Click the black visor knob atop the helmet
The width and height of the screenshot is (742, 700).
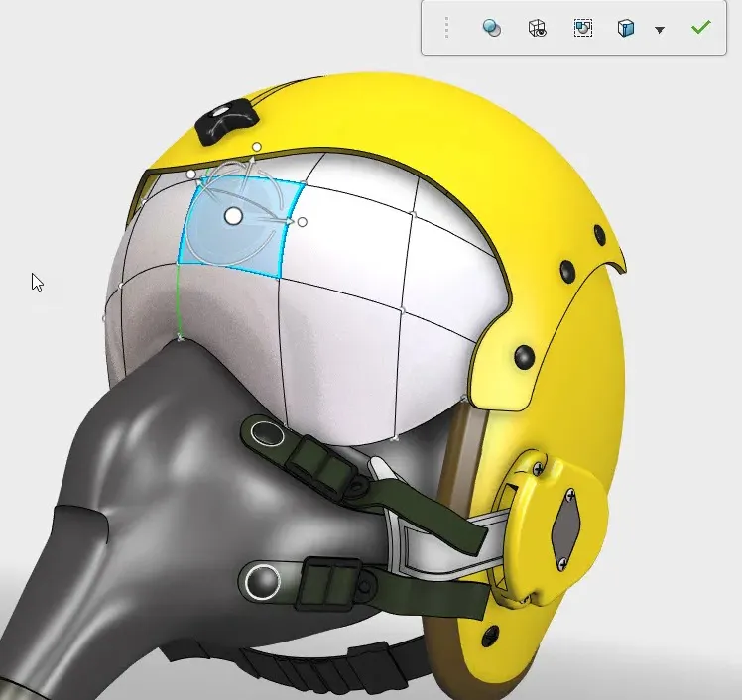[227, 121]
